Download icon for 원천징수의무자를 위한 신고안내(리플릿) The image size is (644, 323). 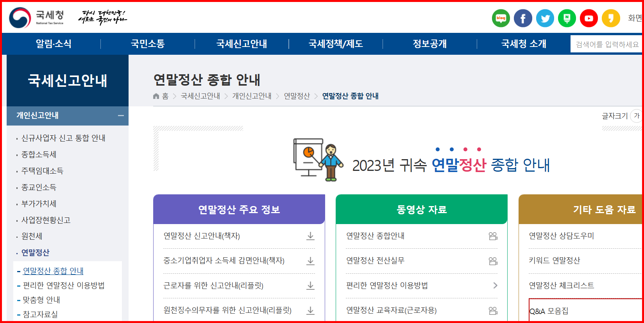click(x=310, y=310)
